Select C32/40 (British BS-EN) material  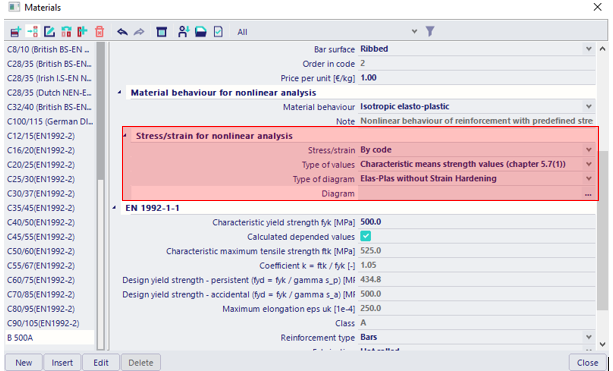click(49, 107)
